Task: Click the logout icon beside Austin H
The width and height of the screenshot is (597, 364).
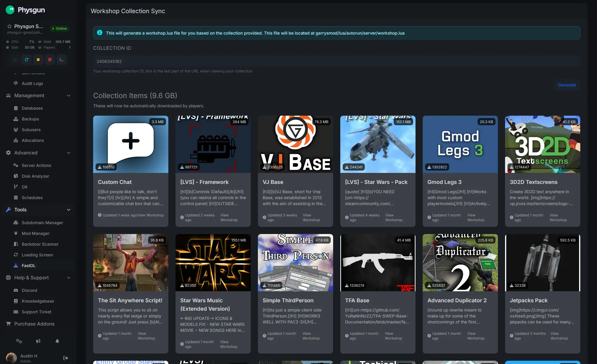Action: [x=66, y=358]
